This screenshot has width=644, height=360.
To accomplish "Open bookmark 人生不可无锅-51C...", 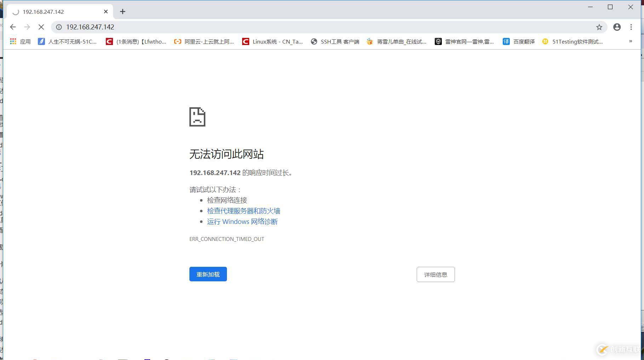I will coord(67,41).
